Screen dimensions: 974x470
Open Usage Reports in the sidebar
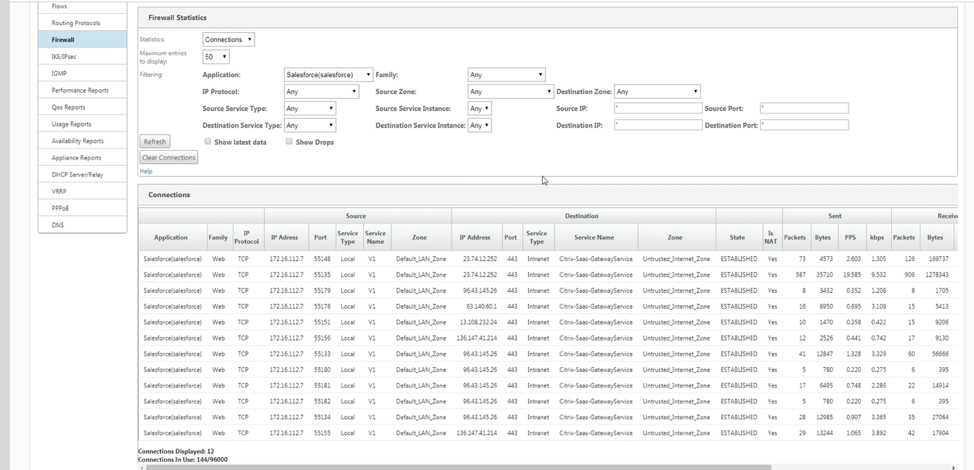[x=82, y=124]
